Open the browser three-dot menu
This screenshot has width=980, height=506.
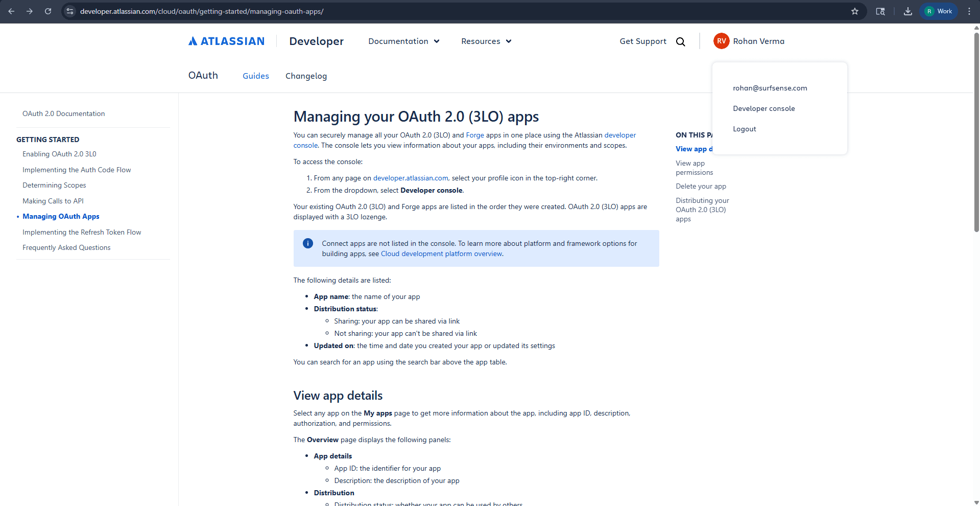(970, 11)
